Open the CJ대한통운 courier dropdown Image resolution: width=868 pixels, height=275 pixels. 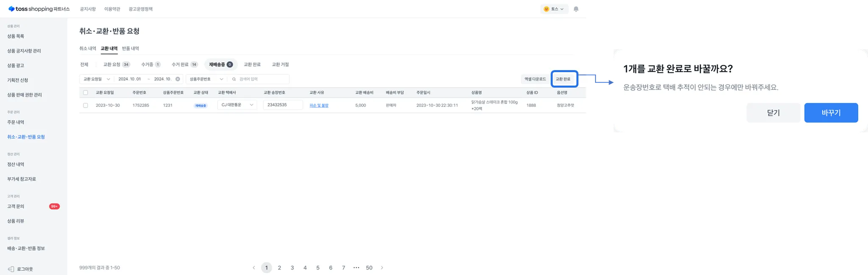click(237, 105)
